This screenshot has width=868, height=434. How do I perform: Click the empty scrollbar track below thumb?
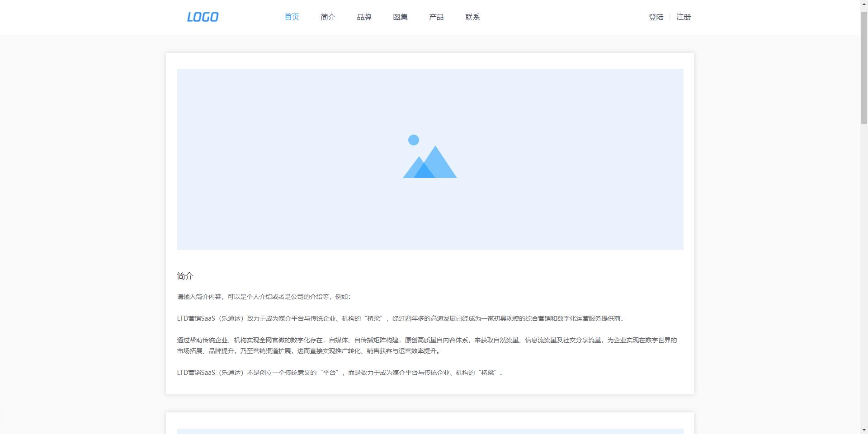pyautogui.click(x=864, y=271)
